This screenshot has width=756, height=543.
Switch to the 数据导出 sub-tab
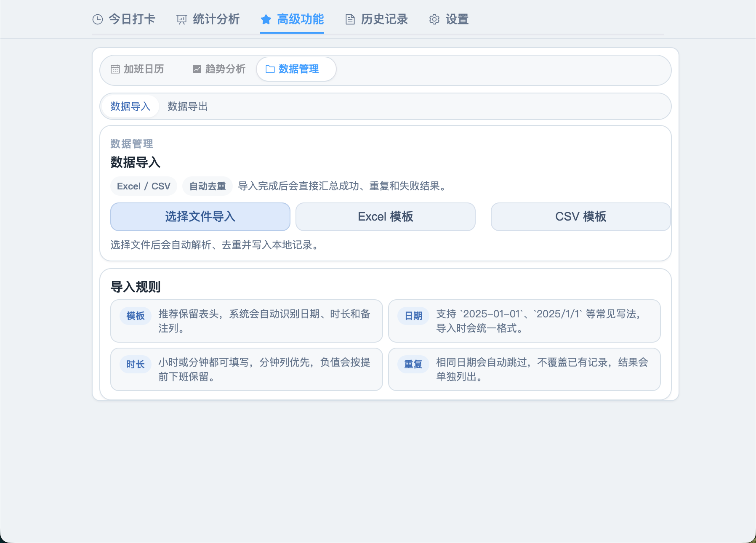pyautogui.click(x=188, y=106)
